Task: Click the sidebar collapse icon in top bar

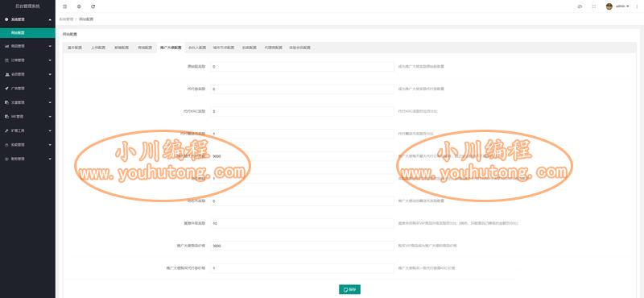Action: pyautogui.click(x=64, y=6)
